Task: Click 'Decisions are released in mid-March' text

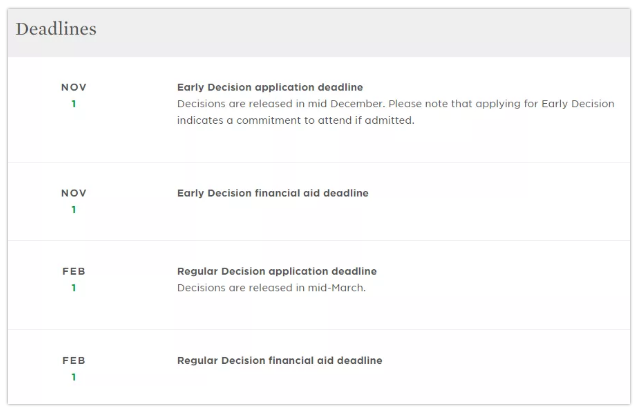Action: coord(271,288)
